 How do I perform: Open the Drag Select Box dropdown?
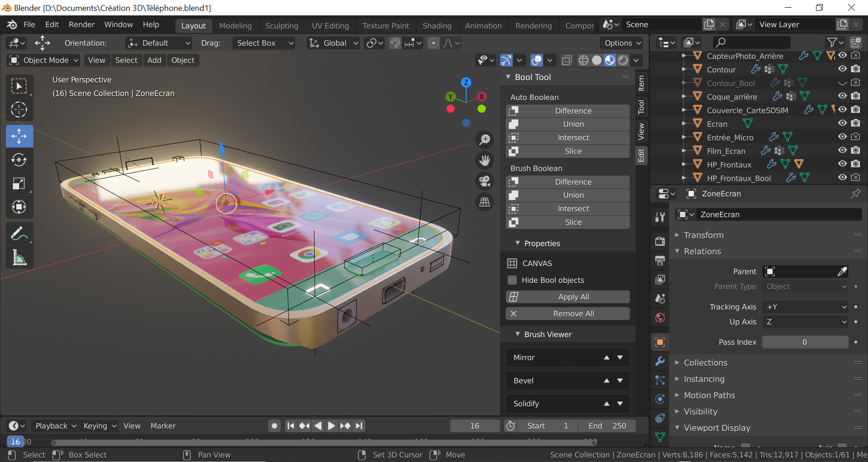click(264, 43)
